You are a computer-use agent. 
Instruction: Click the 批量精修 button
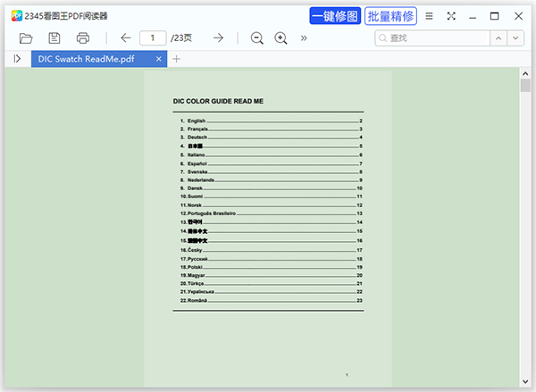(x=390, y=16)
